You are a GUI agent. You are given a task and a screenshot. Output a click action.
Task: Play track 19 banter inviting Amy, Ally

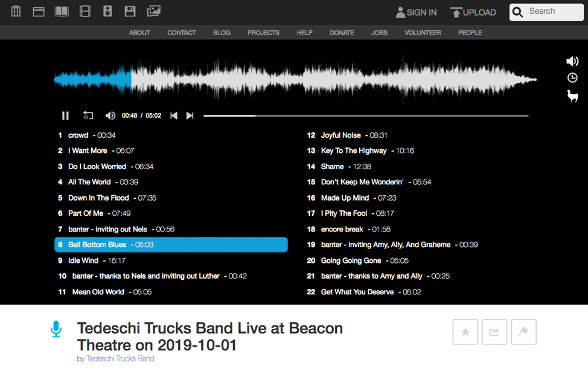click(x=392, y=245)
